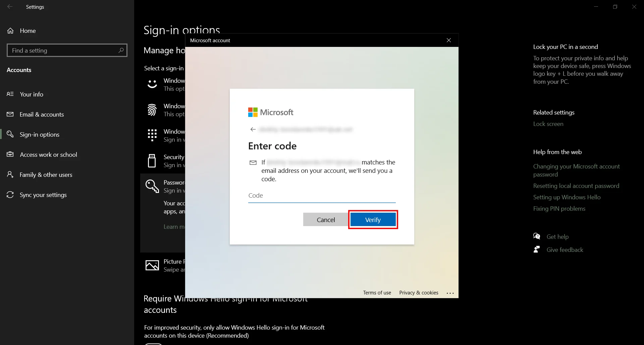Open Terms of use link

point(377,293)
